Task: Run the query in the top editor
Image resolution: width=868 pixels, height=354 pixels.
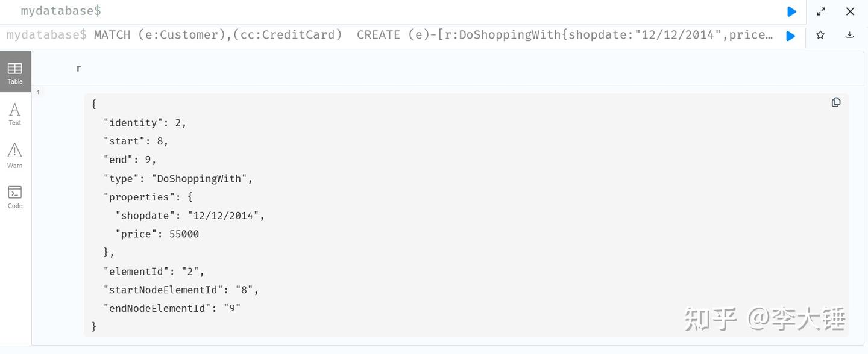Action: 791,11
